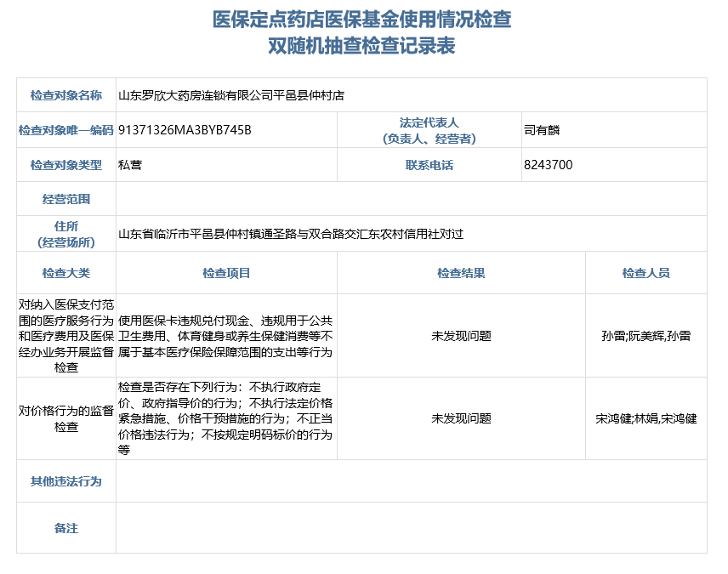Click the 法定代表人 label cell
Viewport: 728px width, 574px height.
(429, 130)
